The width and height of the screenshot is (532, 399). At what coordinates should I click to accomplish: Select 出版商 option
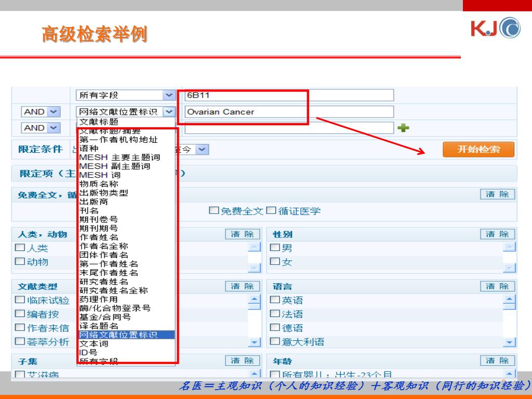[x=94, y=202]
